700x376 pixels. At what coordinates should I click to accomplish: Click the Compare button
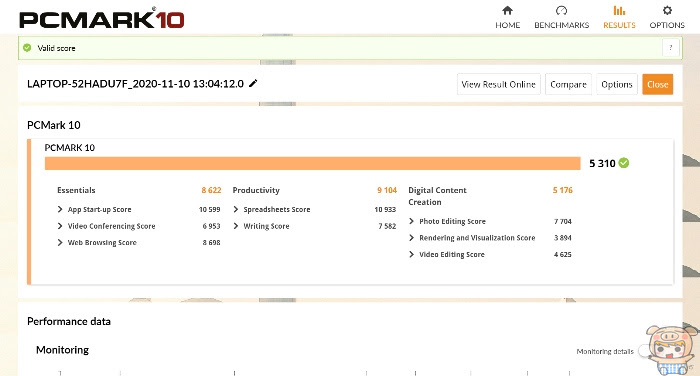568,84
